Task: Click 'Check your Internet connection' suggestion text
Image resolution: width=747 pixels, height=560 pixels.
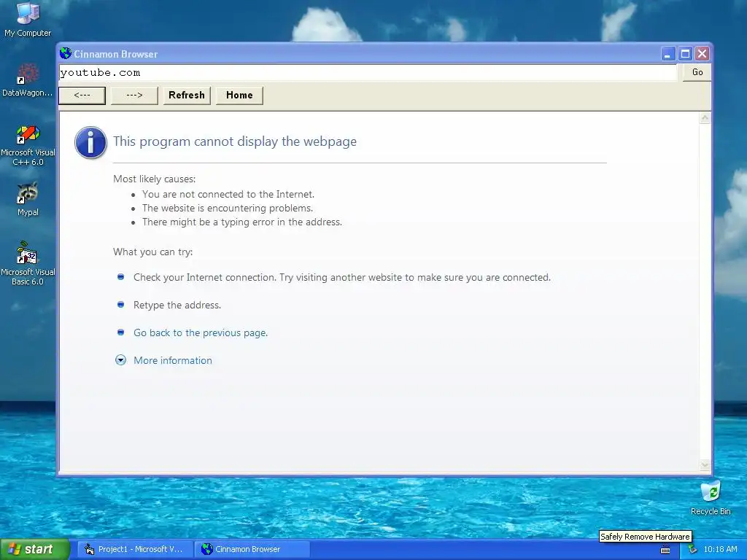Action: [342, 278]
